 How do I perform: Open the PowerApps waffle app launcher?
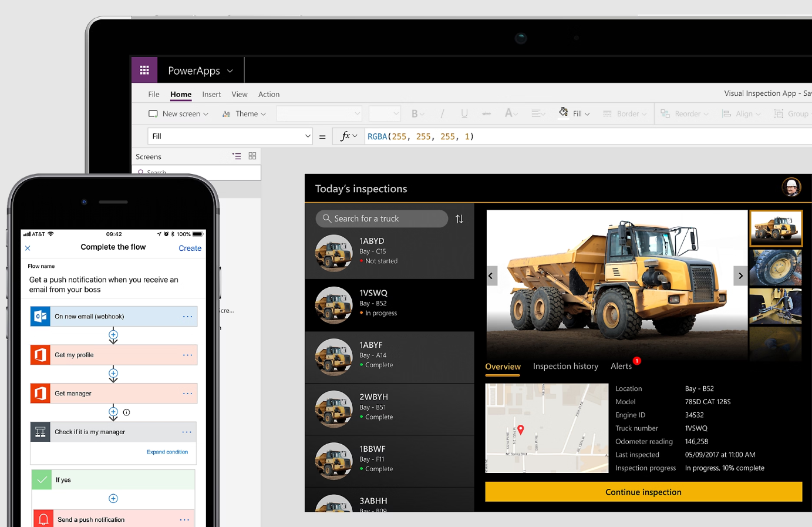pyautogui.click(x=144, y=71)
